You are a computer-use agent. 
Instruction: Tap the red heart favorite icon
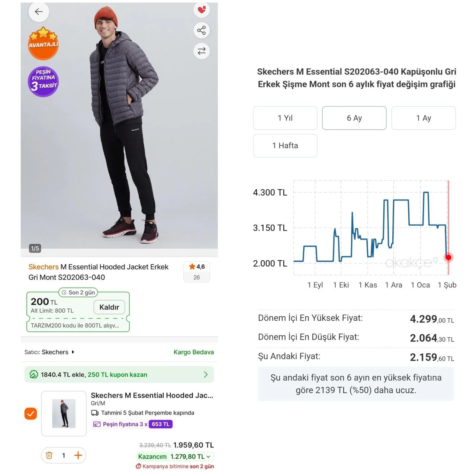coord(202,10)
